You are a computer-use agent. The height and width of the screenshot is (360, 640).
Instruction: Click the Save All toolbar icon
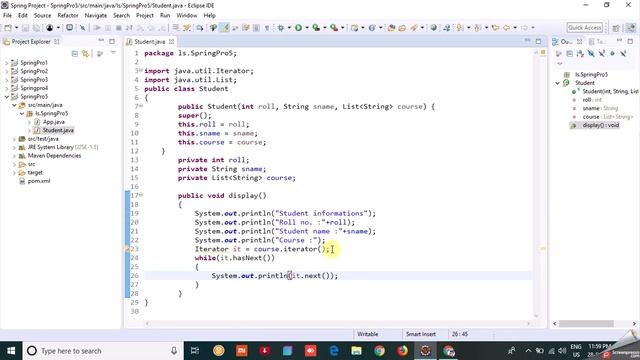tap(36, 28)
